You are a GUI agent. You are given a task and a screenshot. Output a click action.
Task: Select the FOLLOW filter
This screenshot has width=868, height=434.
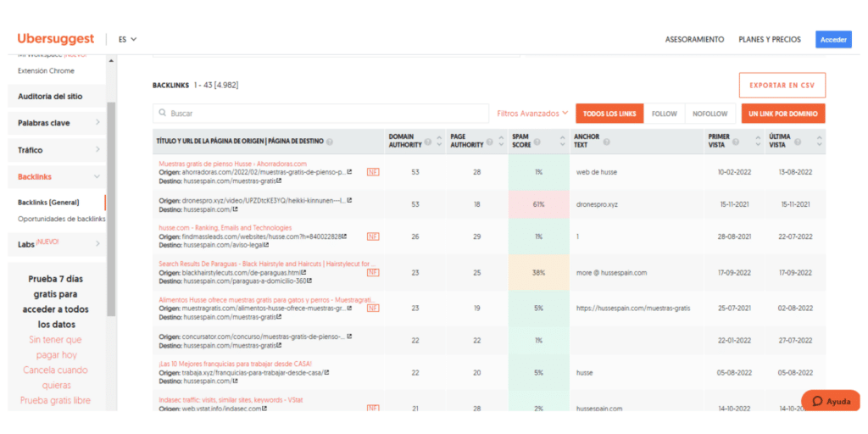coord(665,114)
